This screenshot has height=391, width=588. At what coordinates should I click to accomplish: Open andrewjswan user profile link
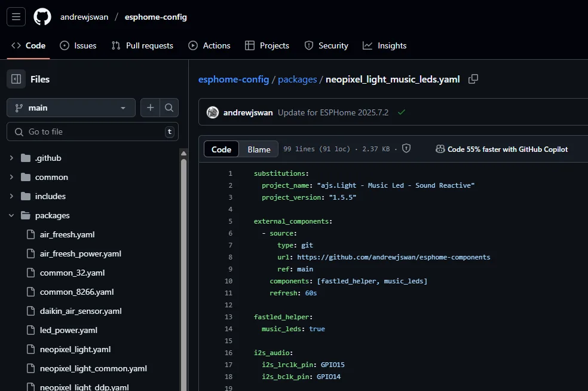click(84, 17)
